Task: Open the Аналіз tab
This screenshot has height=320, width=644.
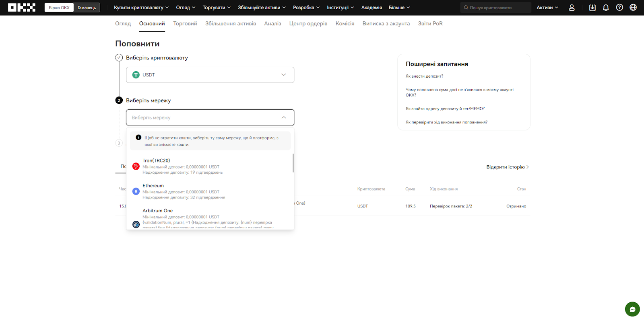Action: pos(272,23)
